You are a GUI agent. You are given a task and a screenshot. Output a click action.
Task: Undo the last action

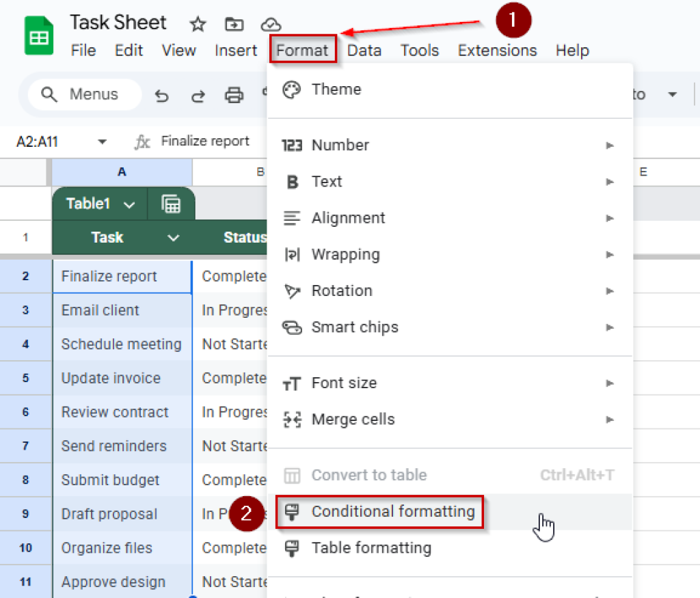[x=161, y=96]
